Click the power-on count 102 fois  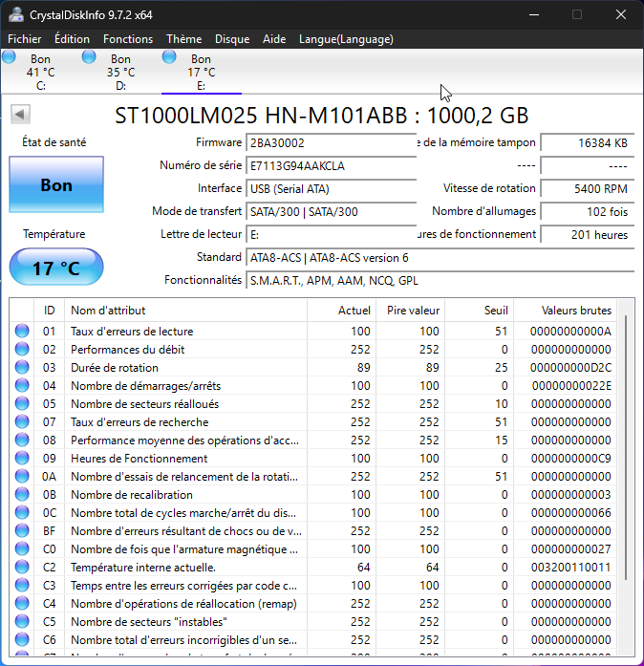587,211
